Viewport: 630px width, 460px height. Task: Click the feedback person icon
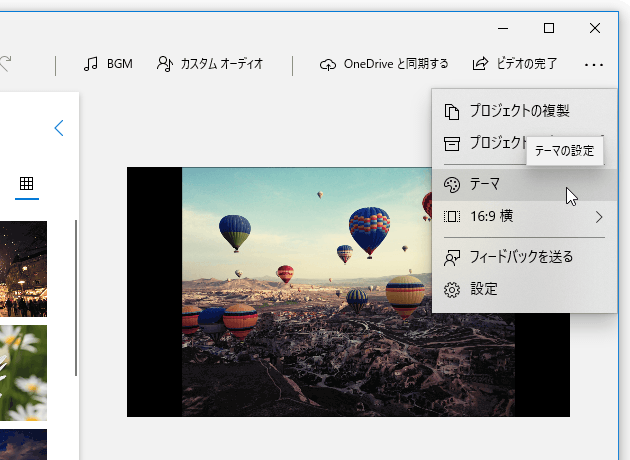(x=452, y=258)
